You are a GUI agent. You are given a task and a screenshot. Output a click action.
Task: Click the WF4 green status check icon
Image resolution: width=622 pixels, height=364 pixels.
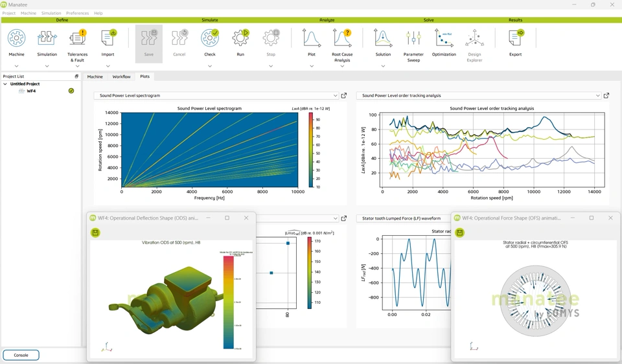coord(71,91)
